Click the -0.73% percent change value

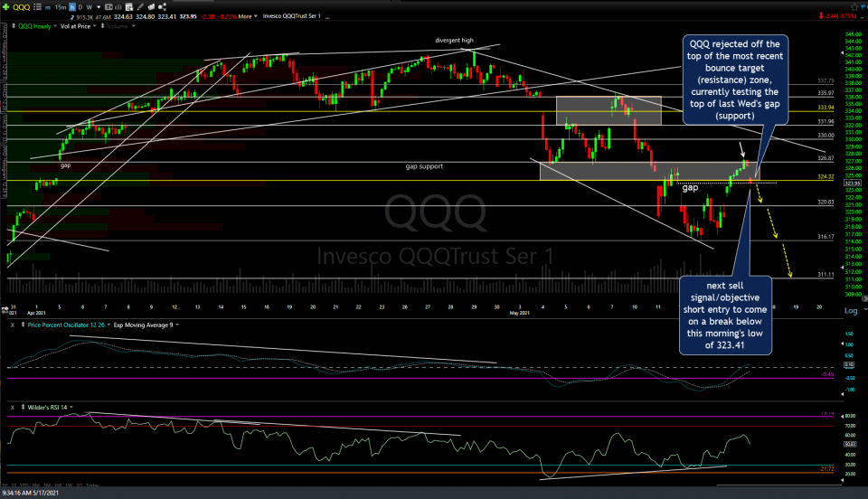228,16
